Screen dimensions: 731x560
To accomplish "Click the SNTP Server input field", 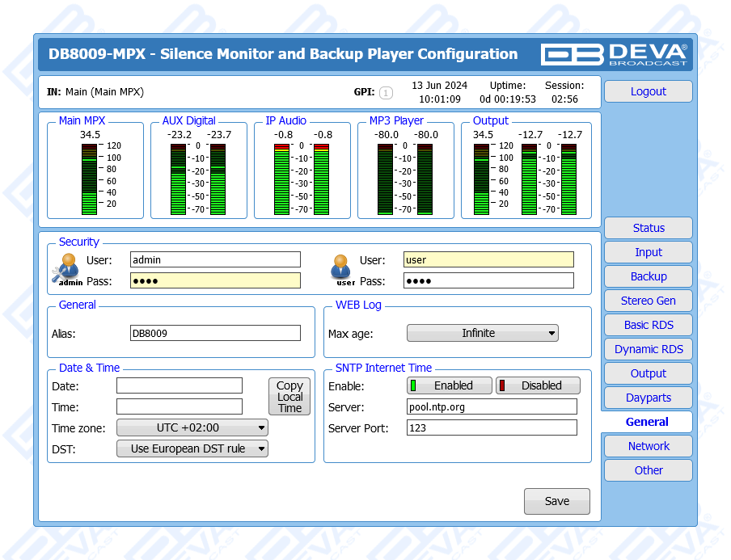I will 492,406.
